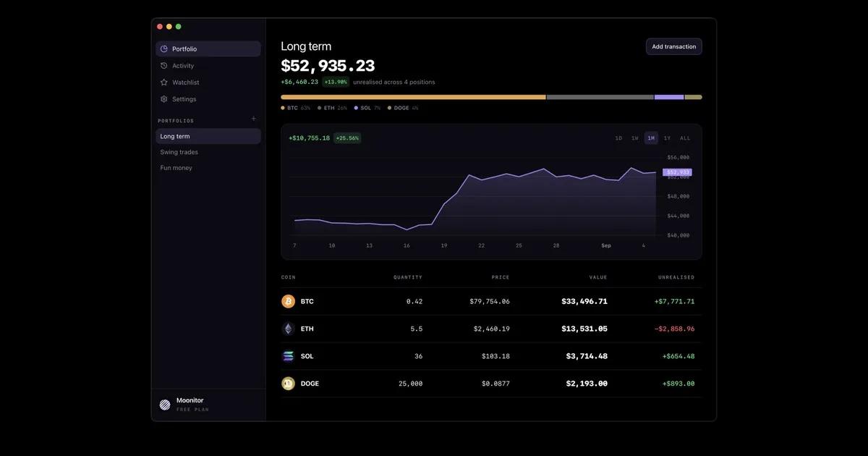Click the SOL allocation bar segment
868x456 pixels.
[x=669, y=97]
